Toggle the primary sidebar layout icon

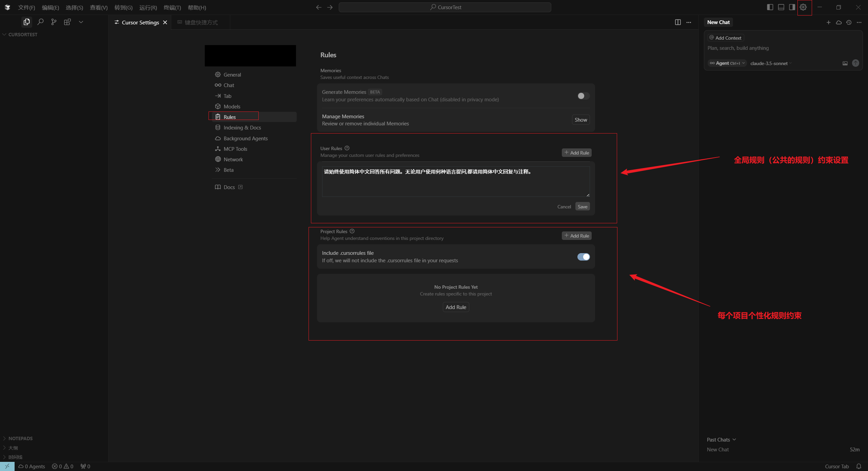click(770, 7)
